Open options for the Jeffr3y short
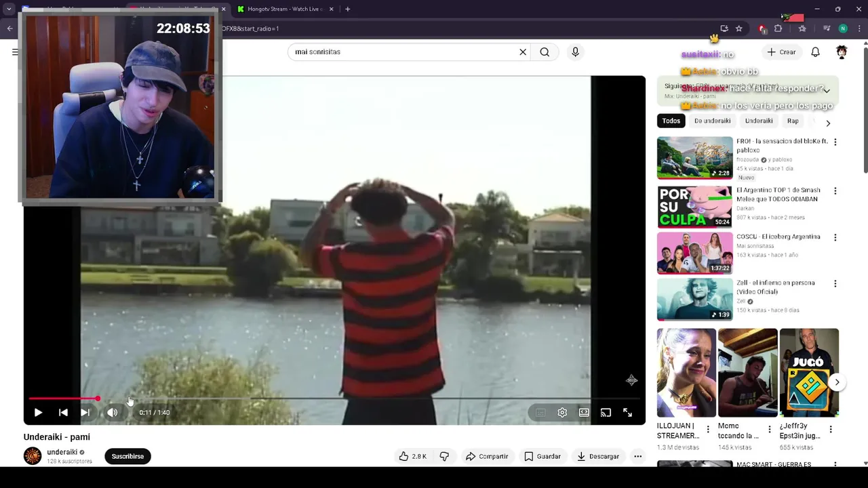The width and height of the screenshot is (868, 488). [831, 429]
